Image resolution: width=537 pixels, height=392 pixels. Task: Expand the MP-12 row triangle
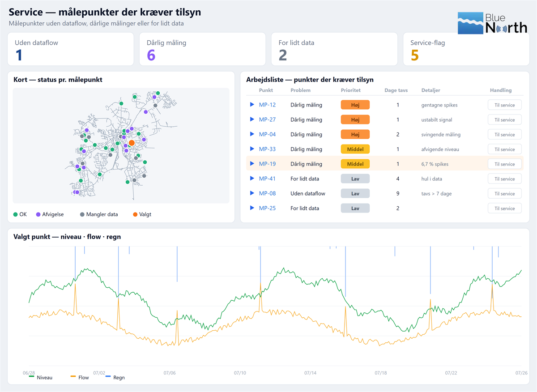252,105
